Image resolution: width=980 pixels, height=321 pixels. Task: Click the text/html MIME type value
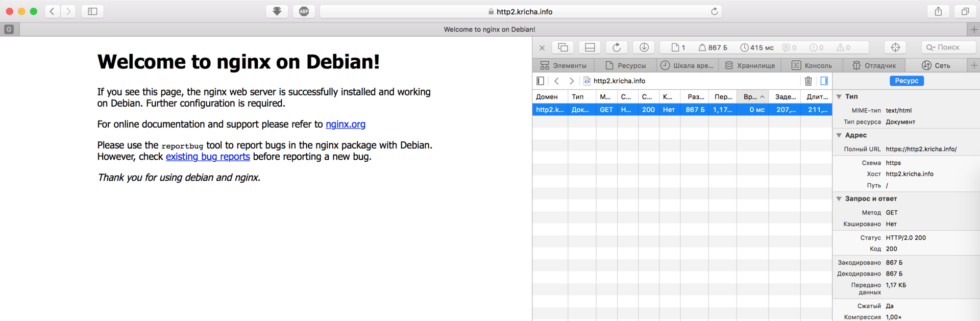[899, 110]
